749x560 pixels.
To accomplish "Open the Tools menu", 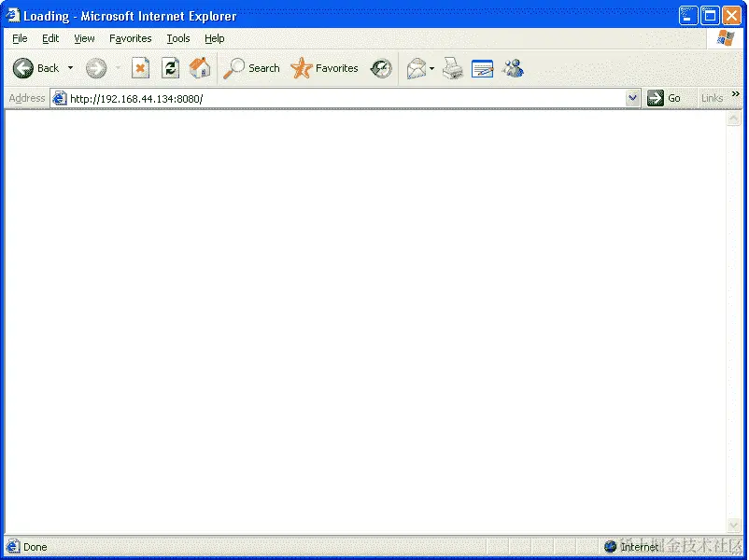I will [178, 38].
